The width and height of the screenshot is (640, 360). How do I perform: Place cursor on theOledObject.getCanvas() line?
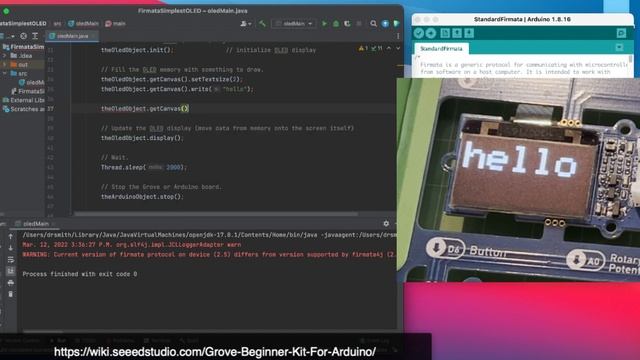[x=145, y=109]
